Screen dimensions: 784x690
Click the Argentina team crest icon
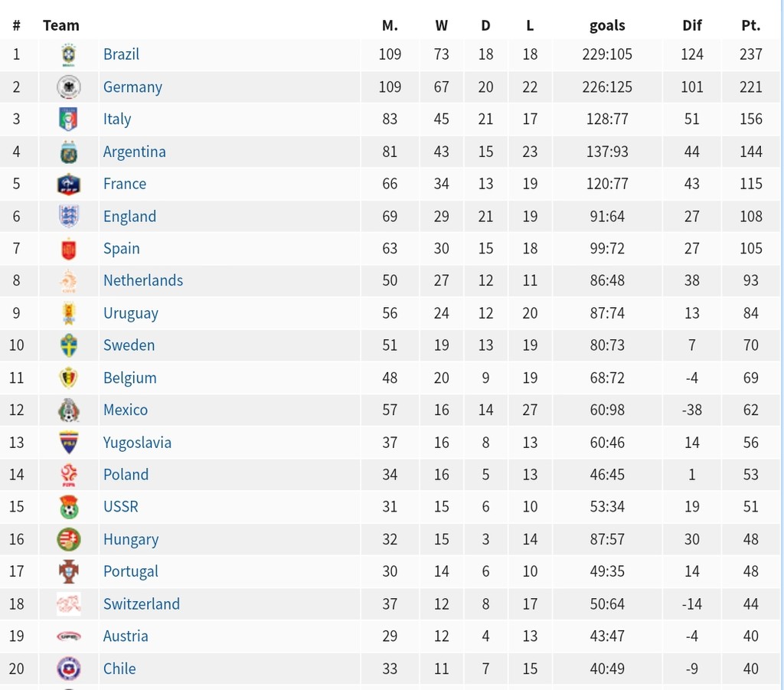(68, 152)
